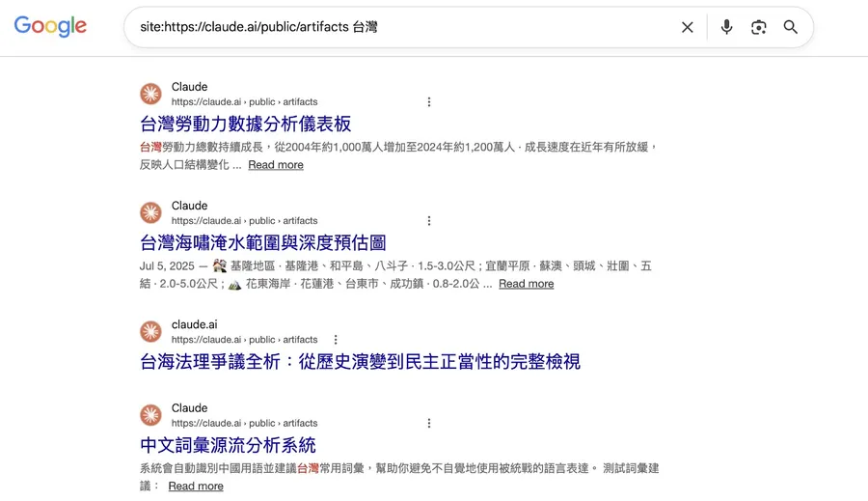Viewport: 868px width, 501px height.
Task: Click URL breadcrumb above 中文詞彙源流分析系統
Action: 244,424
